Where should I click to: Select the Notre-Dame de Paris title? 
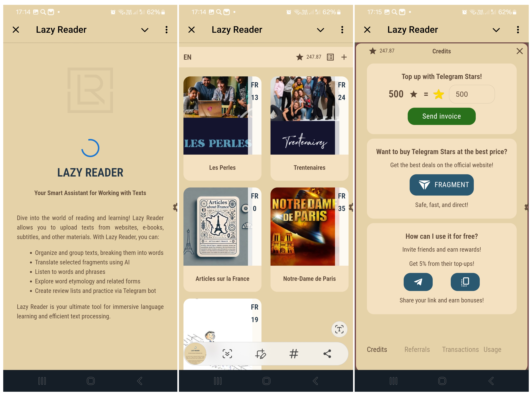(310, 279)
